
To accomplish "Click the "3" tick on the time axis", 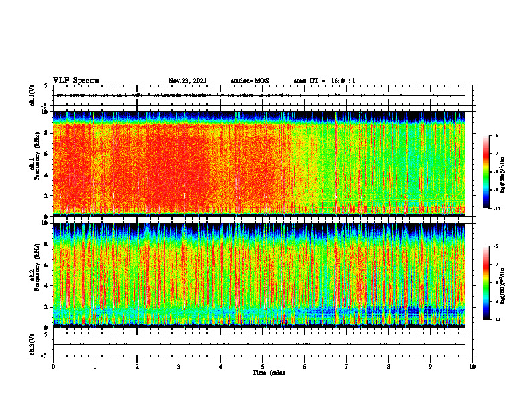I will tap(179, 367).
